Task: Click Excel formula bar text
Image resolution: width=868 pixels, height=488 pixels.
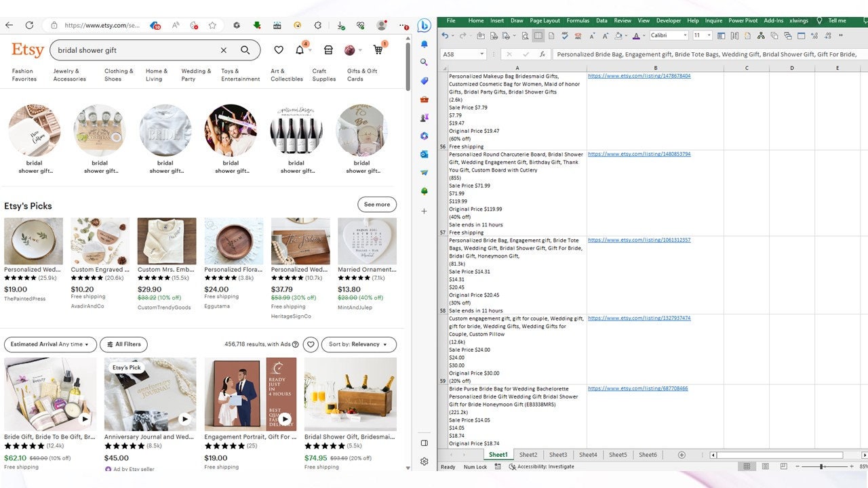Action: tap(707, 54)
